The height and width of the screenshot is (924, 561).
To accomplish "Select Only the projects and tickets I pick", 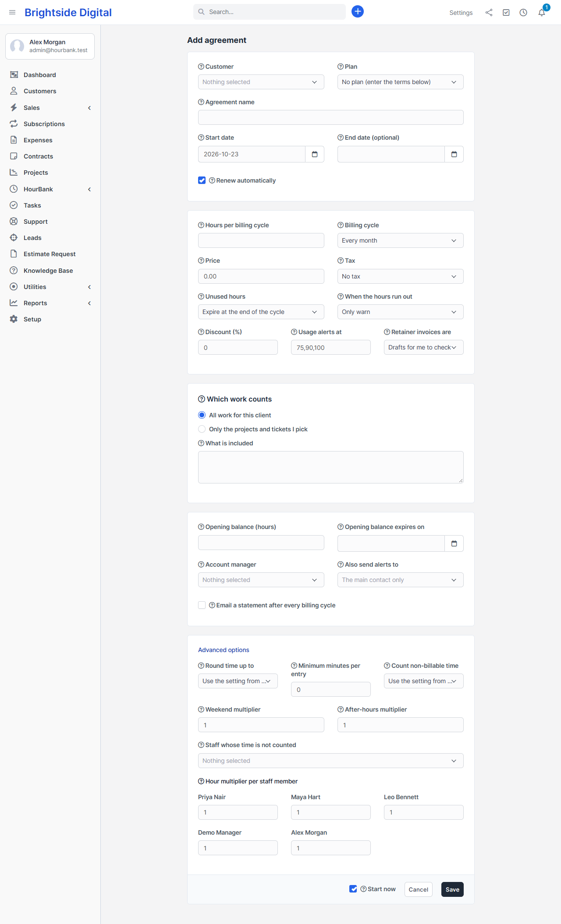I will pyautogui.click(x=202, y=429).
